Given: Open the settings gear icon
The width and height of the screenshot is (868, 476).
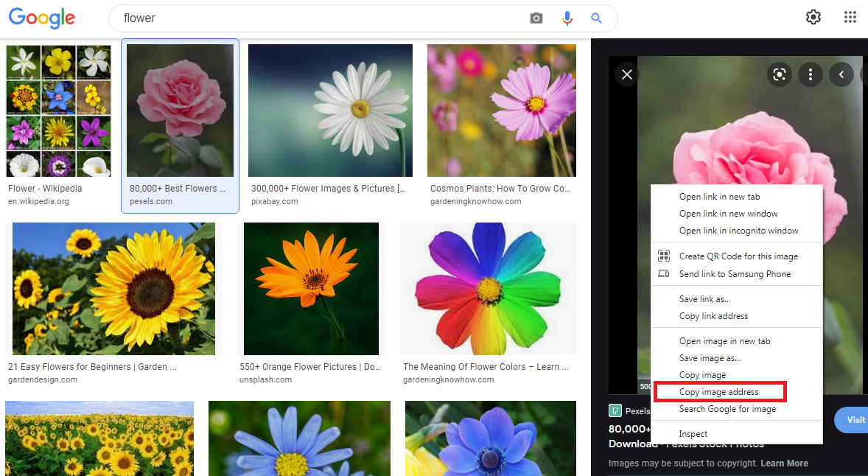Looking at the screenshot, I should (x=813, y=17).
